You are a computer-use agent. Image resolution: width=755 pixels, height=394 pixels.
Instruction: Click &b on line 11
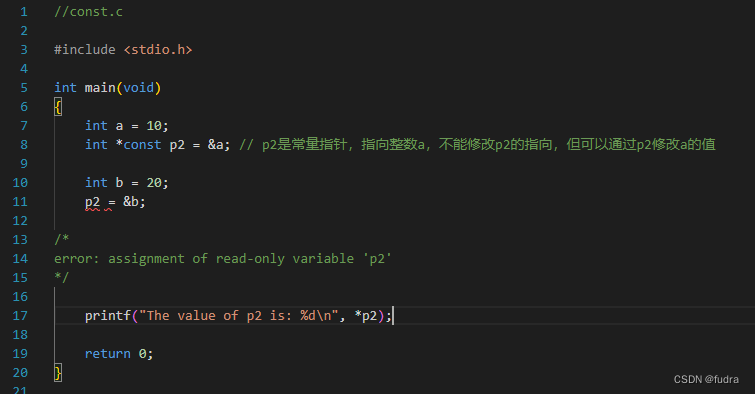point(131,201)
